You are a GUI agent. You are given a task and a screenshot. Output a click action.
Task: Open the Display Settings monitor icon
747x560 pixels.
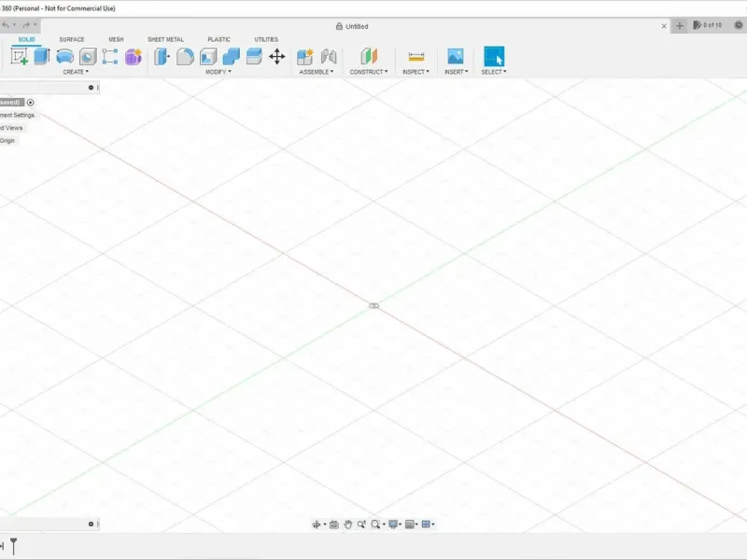pyautogui.click(x=393, y=525)
